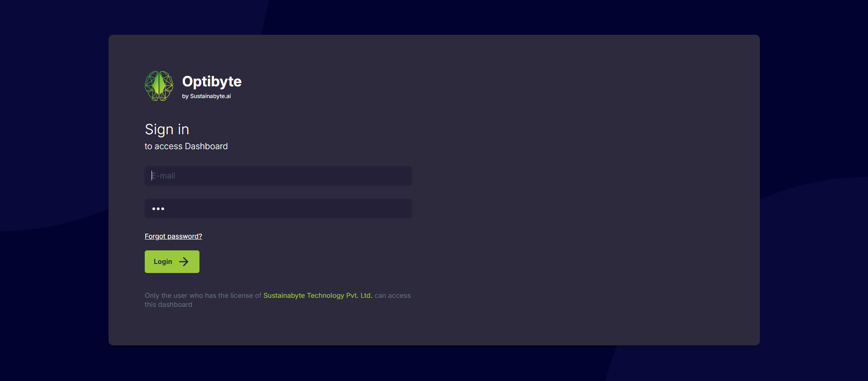Click the E-mail placeholder text

pos(164,176)
